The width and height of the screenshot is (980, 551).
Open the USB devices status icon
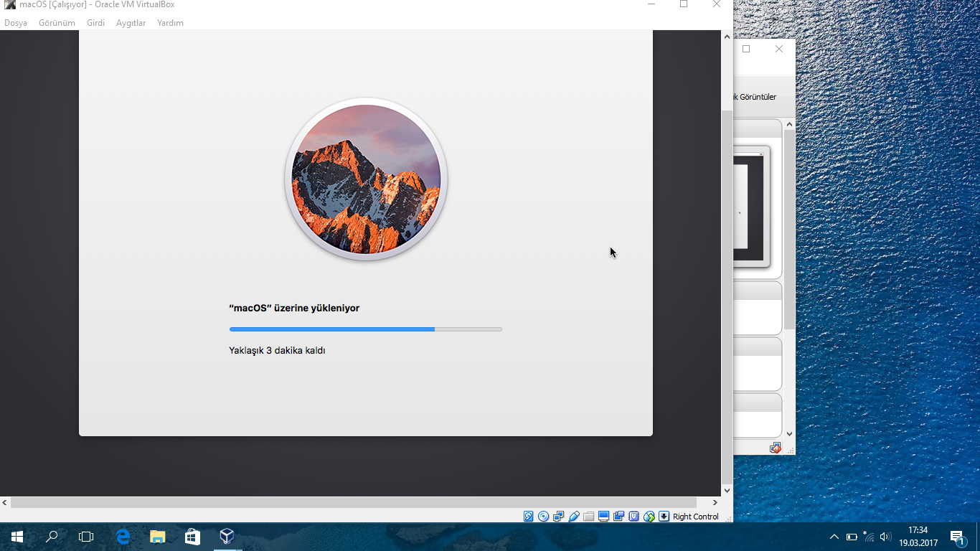(573, 517)
